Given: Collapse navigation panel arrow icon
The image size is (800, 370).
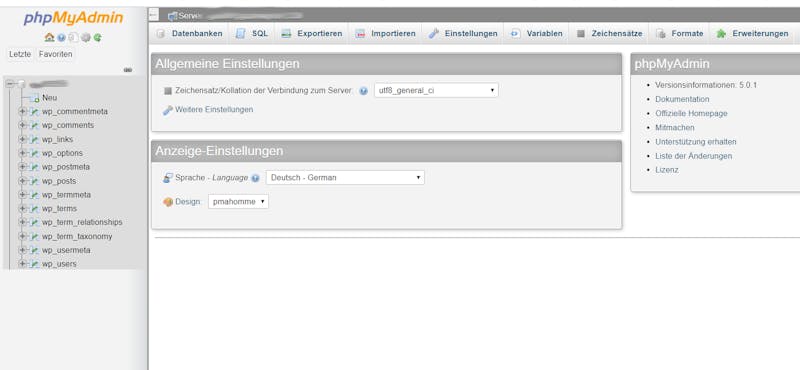Looking at the screenshot, I should tap(154, 15).
